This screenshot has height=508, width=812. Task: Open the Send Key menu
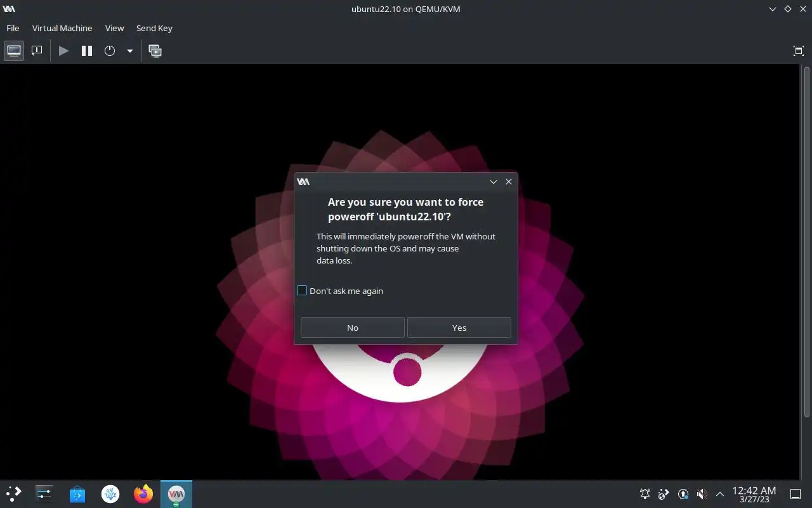[154, 28]
